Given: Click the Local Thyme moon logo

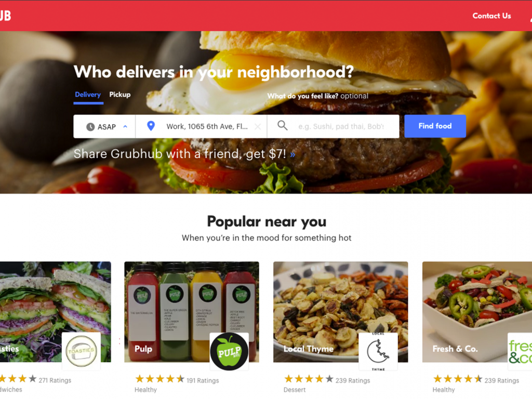Looking at the screenshot, I should click(378, 352).
